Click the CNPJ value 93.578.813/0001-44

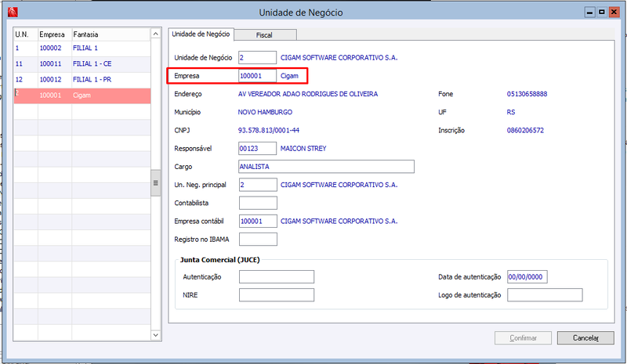pos(269,131)
